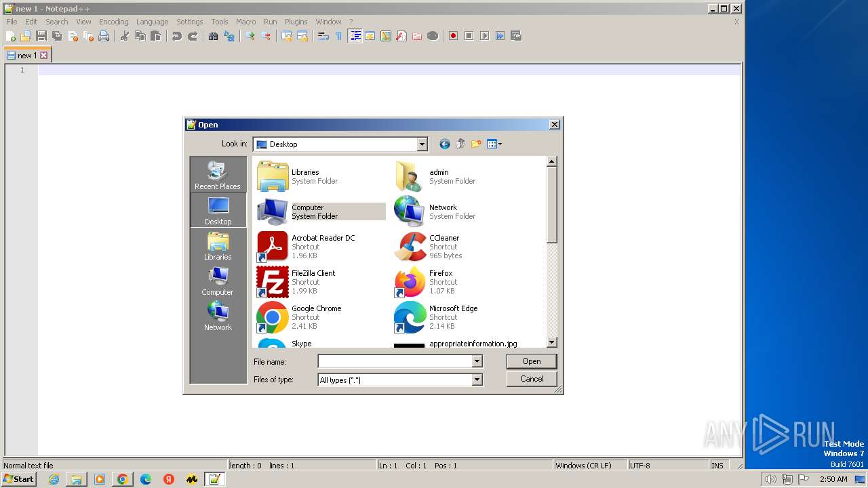
Task: Click the file list scroll down arrow
Action: click(x=551, y=342)
